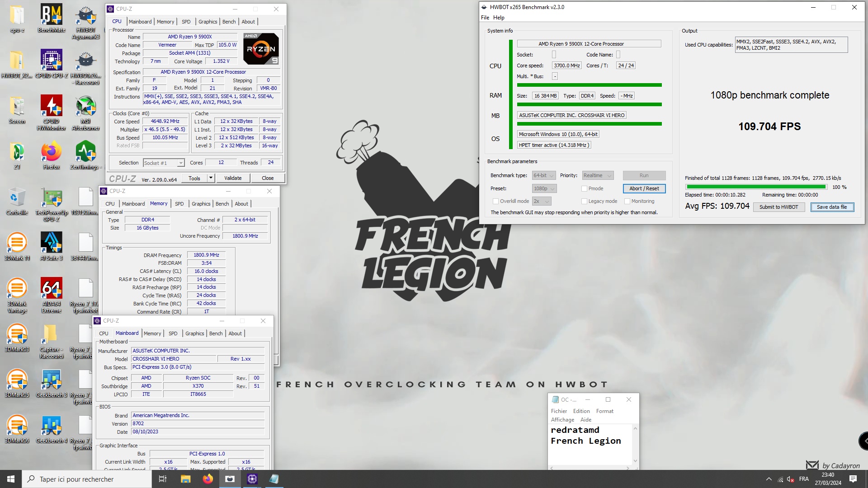Click the Save data file button
The image size is (868, 488).
(x=832, y=207)
